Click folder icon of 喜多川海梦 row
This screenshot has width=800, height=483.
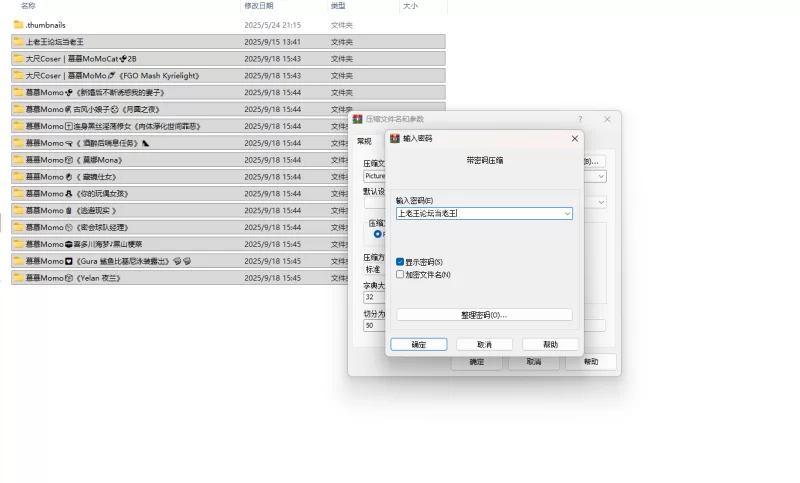point(18,243)
